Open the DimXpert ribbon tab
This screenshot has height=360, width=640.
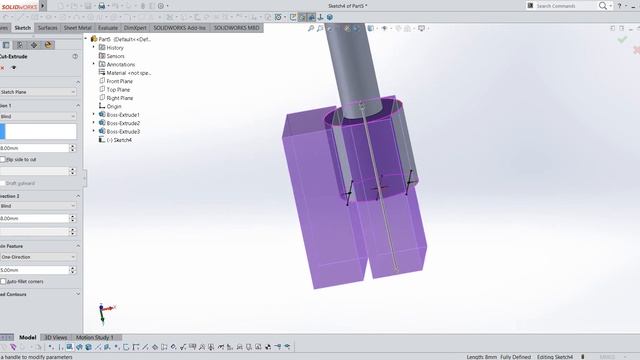pyautogui.click(x=135, y=28)
